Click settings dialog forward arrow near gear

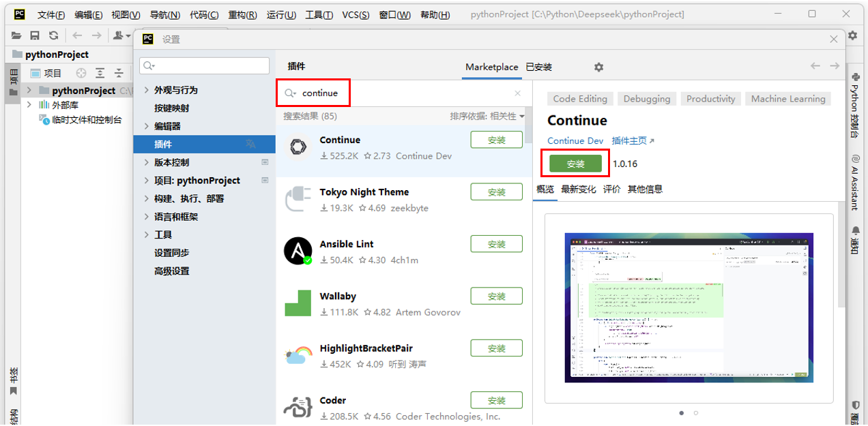click(x=834, y=66)
